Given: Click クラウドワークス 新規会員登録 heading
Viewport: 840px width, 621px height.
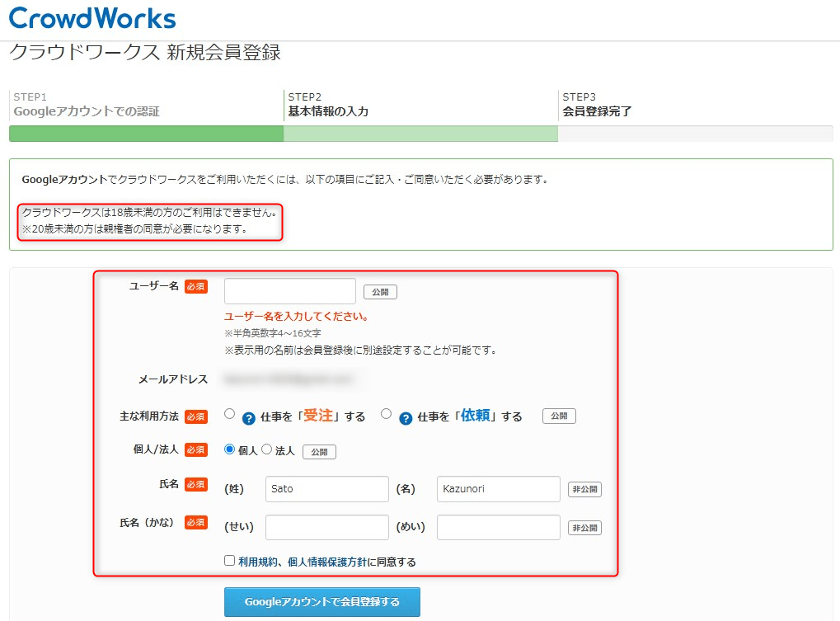Looking at the screenshot, I should [144, 53].
